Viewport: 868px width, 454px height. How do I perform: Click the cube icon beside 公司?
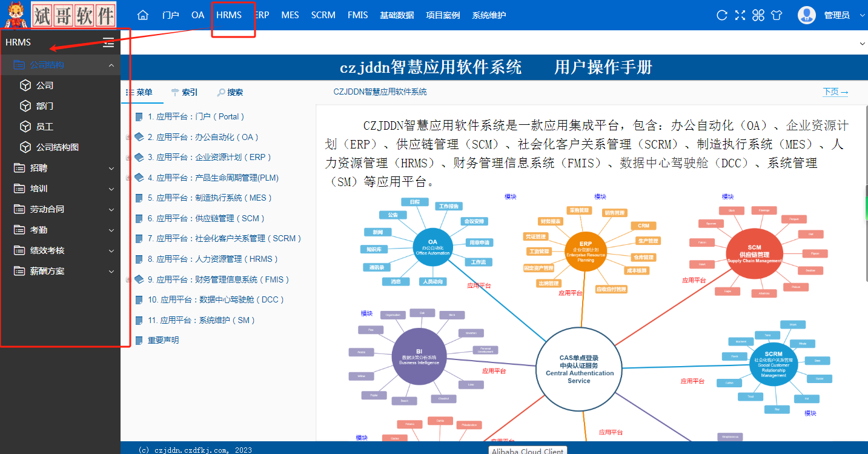(x=25, y=85)
